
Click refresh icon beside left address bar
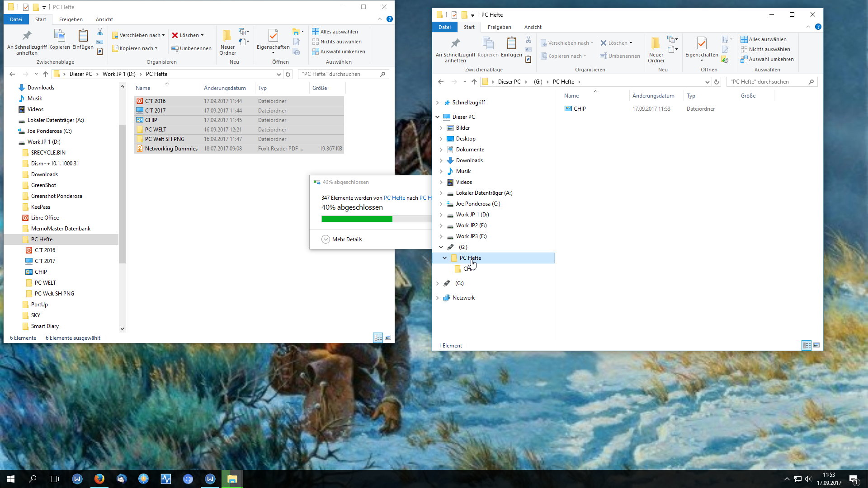click(x=288, y=74)
